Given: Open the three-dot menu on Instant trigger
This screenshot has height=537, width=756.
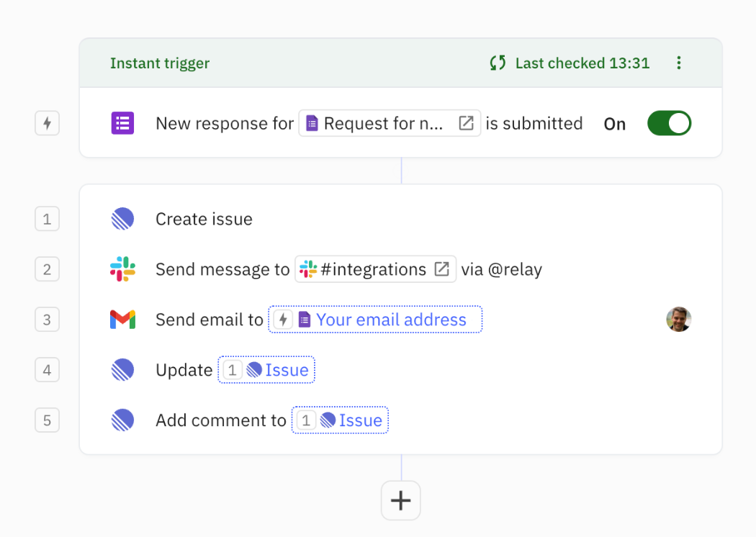Looking at the screenshot, I should coord(678,63).
